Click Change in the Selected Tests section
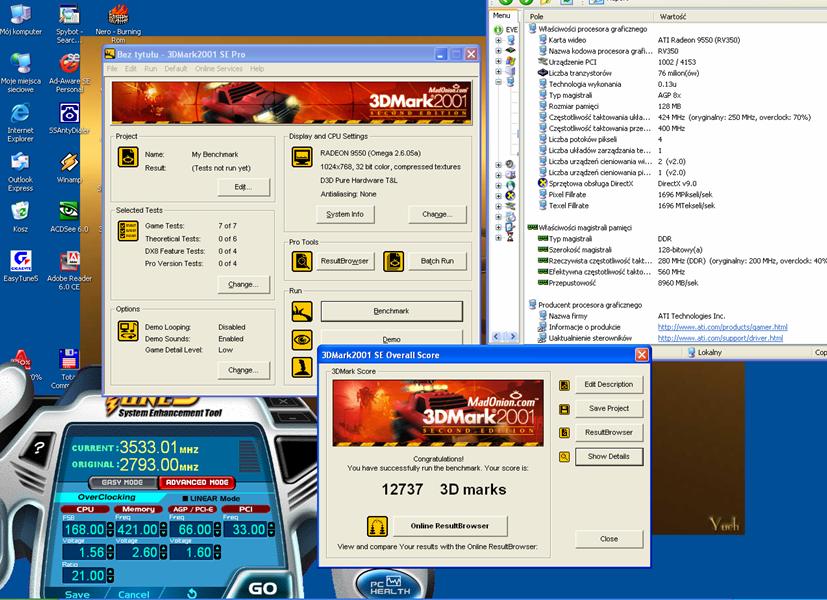Screen dimensions: 827x600 coord(243,284)
